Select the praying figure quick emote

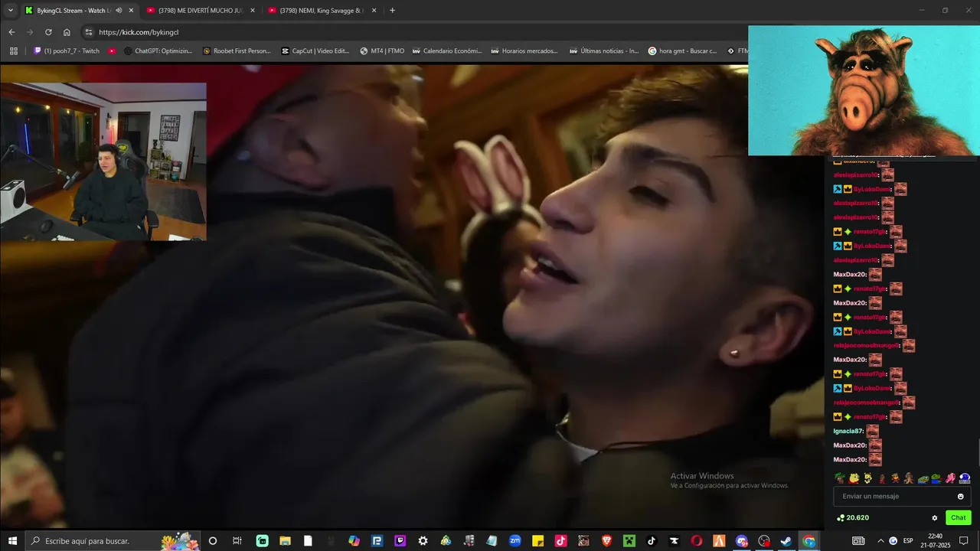pos(909,478)
